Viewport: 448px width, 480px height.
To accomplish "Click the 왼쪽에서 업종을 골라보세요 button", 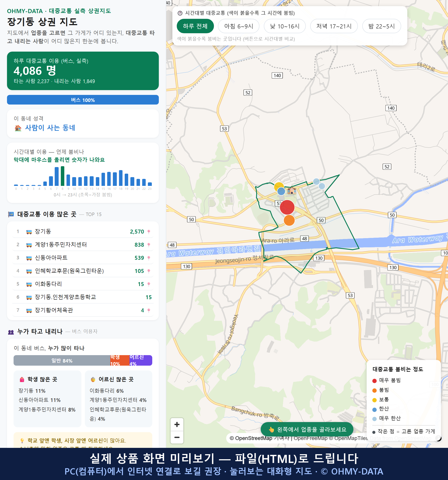I will coord(307,429).
